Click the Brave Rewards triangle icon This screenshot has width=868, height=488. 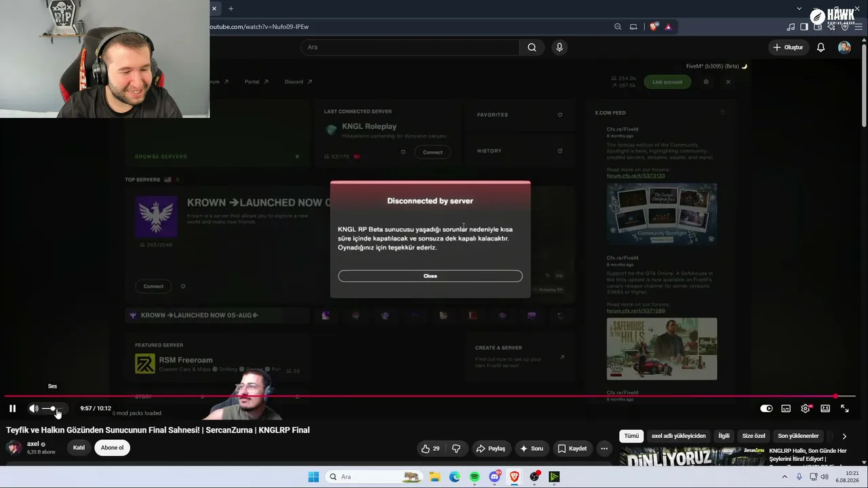668,27
